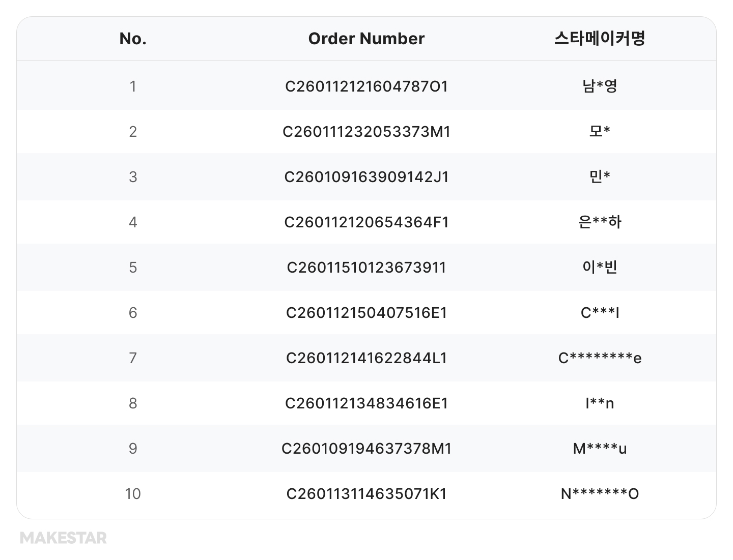The width and height of the screenshot is (733, 560).
Task: Click order number C260109163909142J1
Action: pos(366,177)
